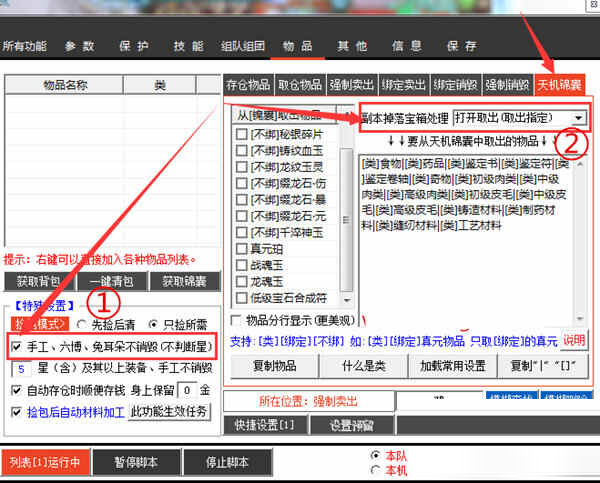Check [不绑]蝶龙石·元 item
Image resolution: width=600 pixels, height=483 pixels.
tap(241, 216)
